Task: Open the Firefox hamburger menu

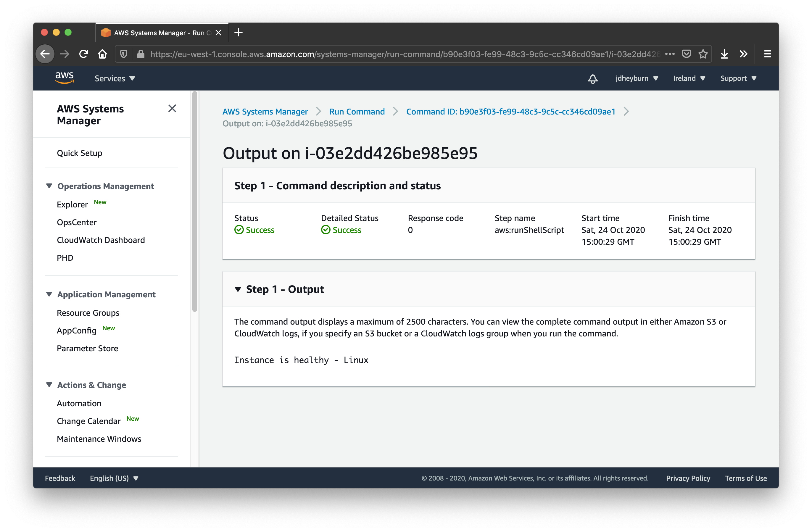Action: click(x=767, y=54)
